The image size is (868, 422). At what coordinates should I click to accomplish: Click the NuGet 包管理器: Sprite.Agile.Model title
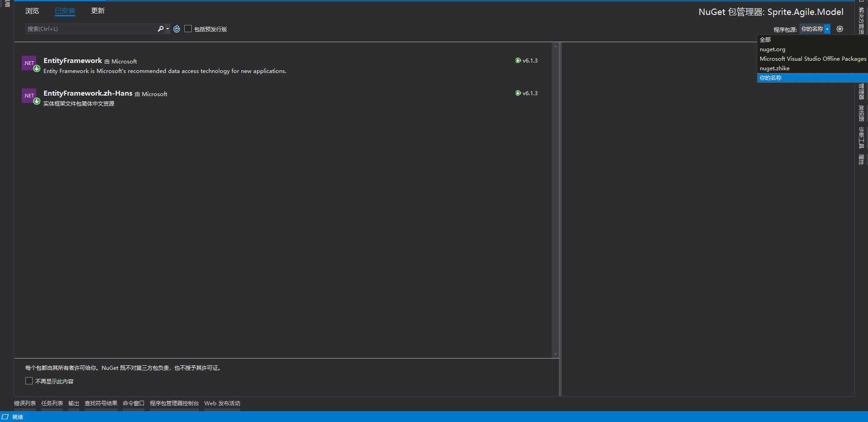tap(771, 12)
